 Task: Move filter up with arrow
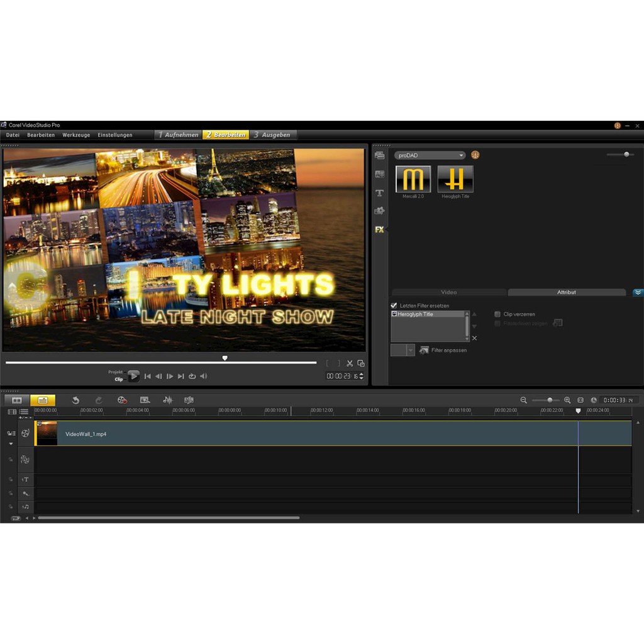pyautogui.click(x=474, y=314)
